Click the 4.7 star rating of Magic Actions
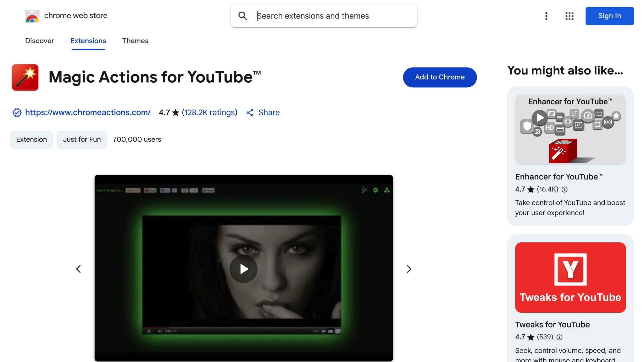The height and width of the screenshot is (362, 644). pyautogui.click(x=169, y=112)
